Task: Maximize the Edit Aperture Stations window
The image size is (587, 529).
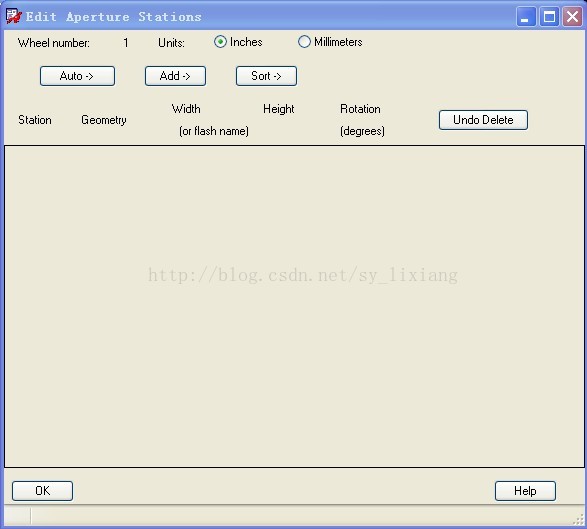Action: tap(549, 16)
